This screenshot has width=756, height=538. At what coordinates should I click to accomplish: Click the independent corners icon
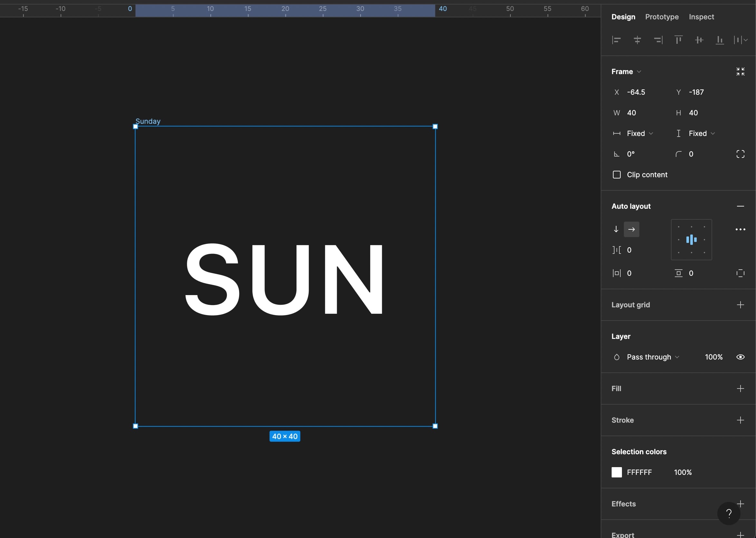[740, 154]
